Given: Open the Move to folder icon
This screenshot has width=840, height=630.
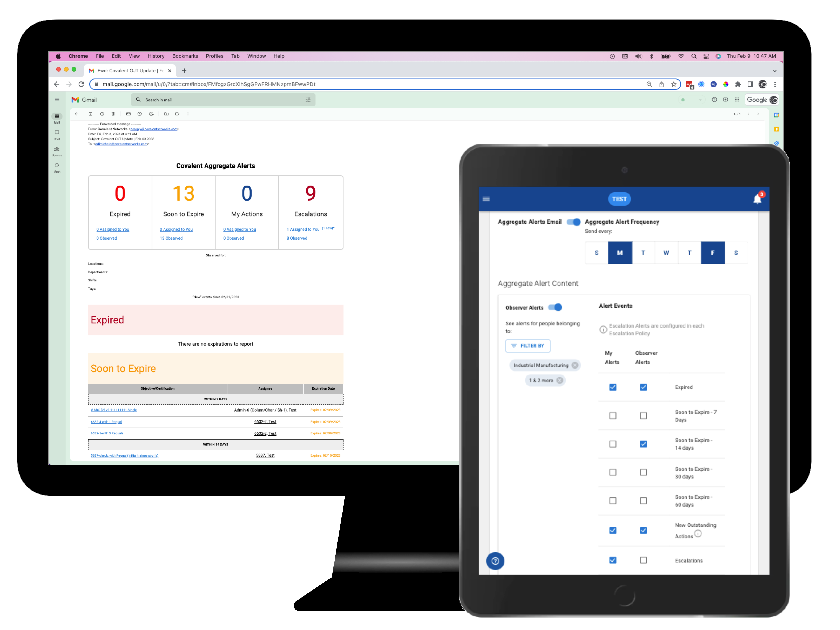Looking at the screenshot, I should 166,114.
